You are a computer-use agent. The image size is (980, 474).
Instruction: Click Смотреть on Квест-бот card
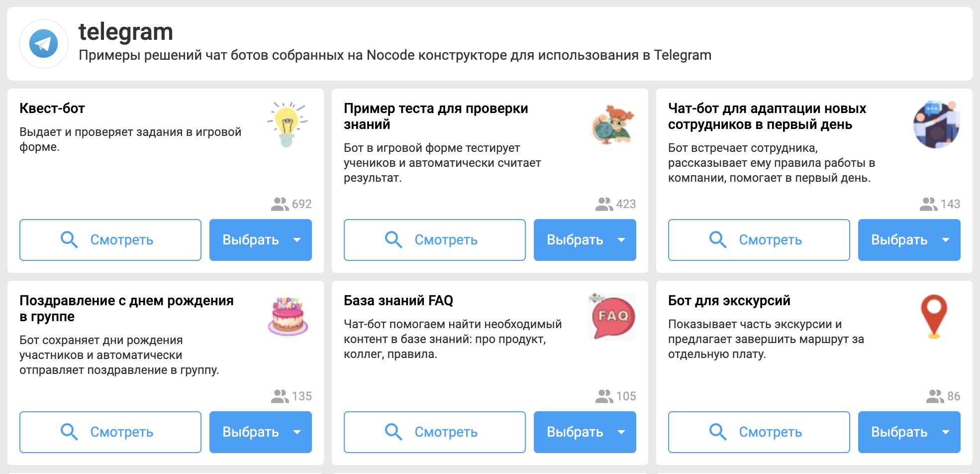click(110, 240)
